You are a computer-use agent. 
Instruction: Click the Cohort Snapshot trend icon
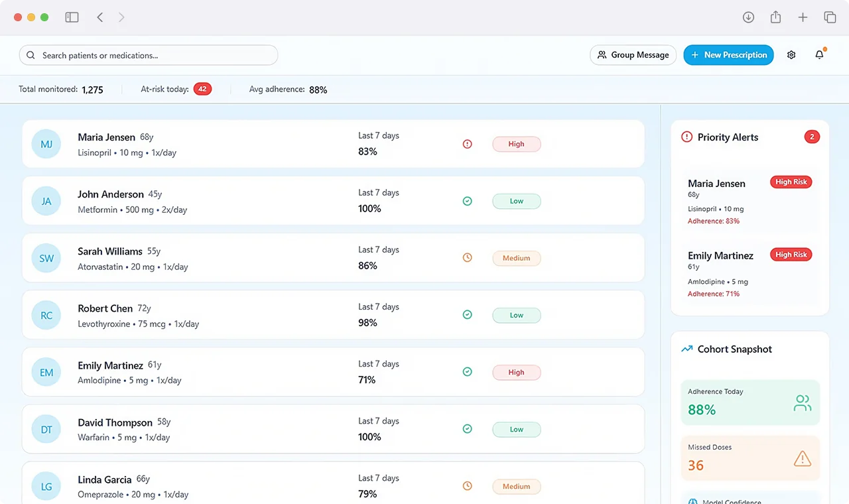(686, 349)
